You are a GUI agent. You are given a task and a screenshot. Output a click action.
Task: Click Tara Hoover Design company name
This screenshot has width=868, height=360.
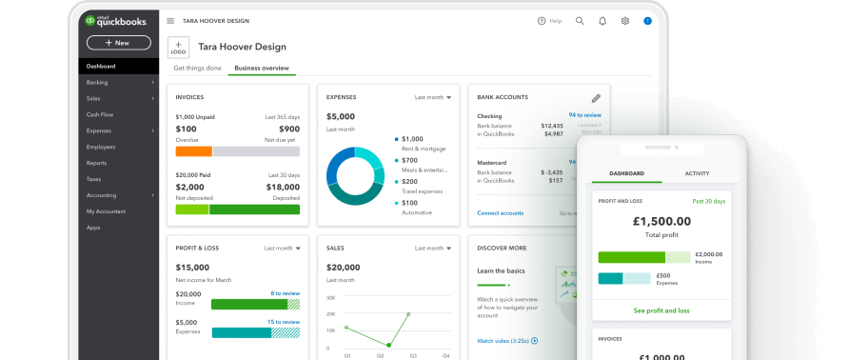click(x=243, y=47)
